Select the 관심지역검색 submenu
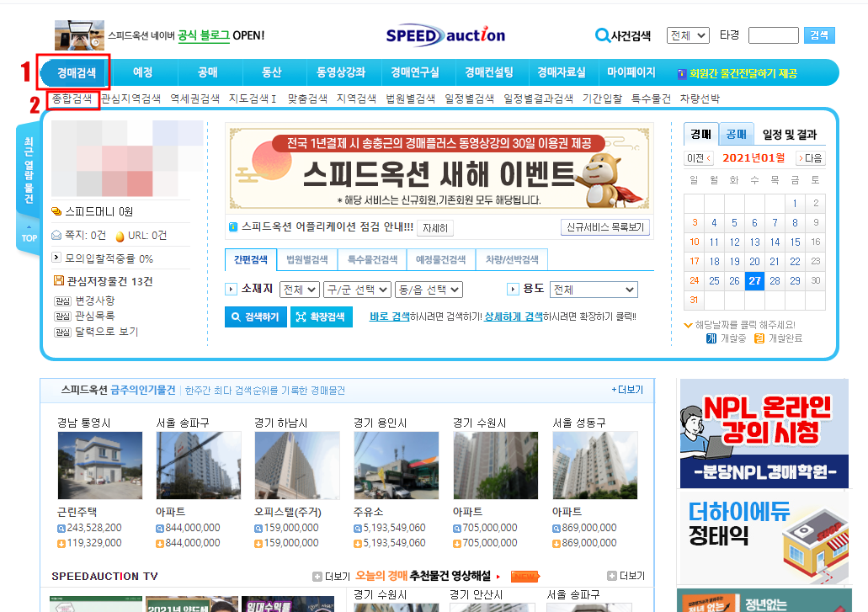868x612 pixels. pyautogui.click(x=131, y=98)
